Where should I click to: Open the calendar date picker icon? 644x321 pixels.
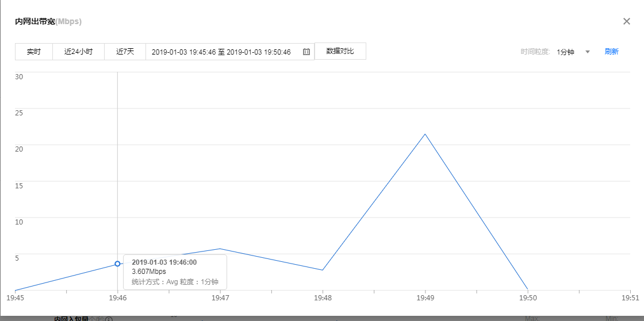tap(306, 52)
